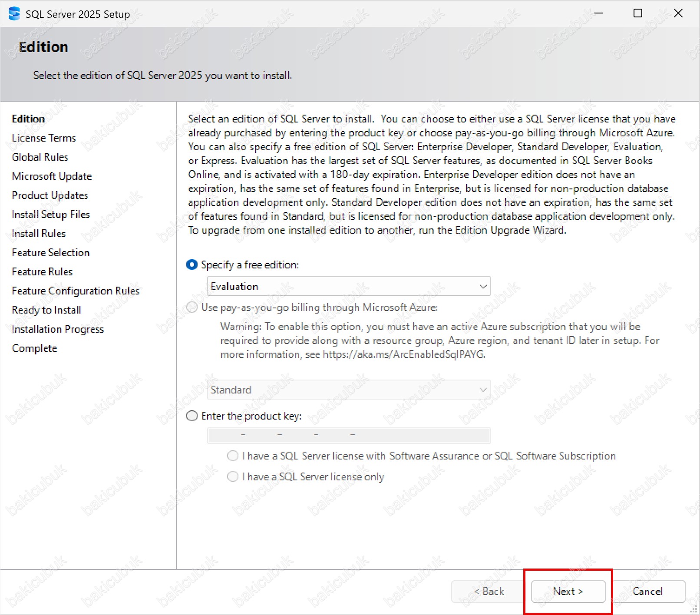Go to License Terms step in sidebar

pyautogui.click(x=44, y=138)
